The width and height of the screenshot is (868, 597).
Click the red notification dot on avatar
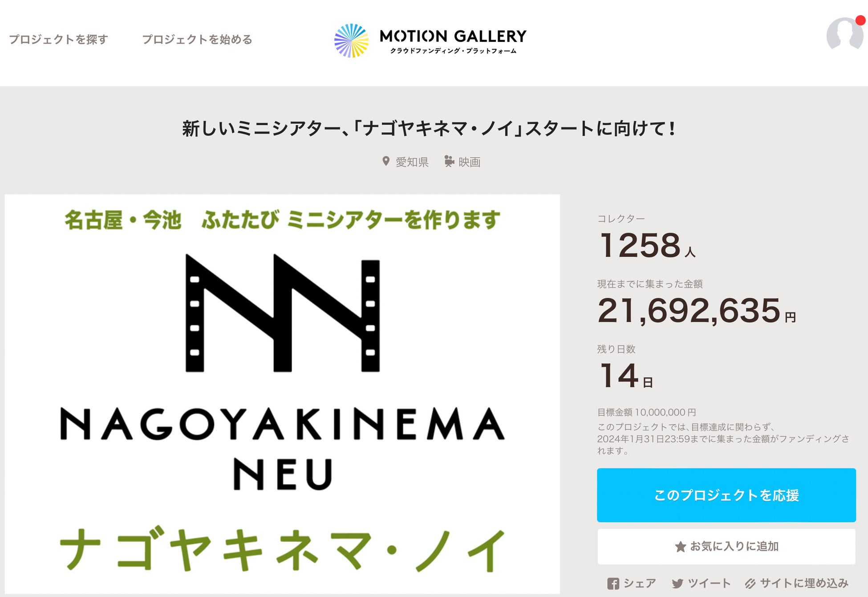[x=860, y=20]
